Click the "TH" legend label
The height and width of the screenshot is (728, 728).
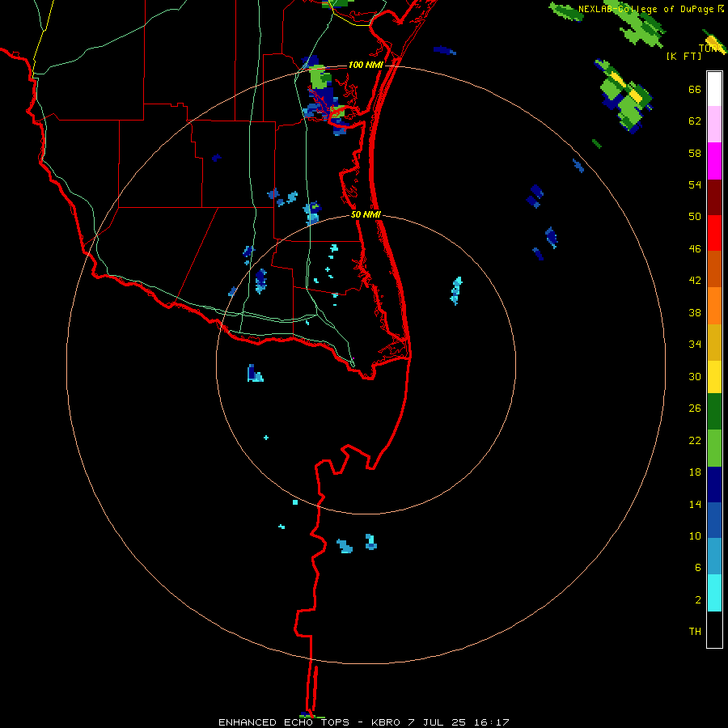pyautogui.click(x=695, y=632)
